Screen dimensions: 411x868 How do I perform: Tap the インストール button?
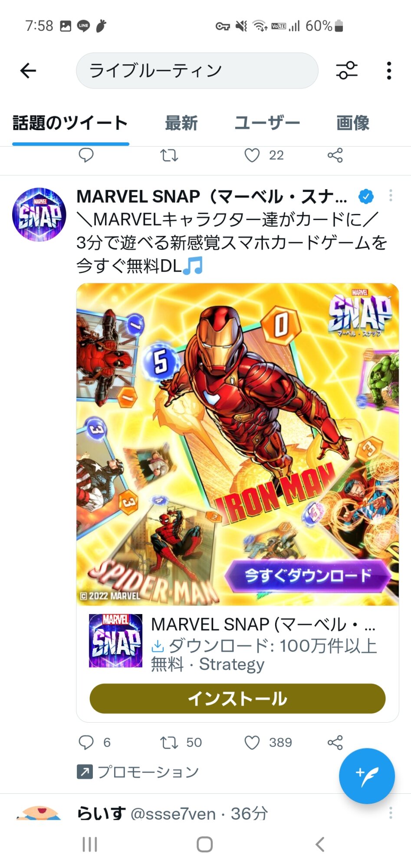click(x=237, y=698)
